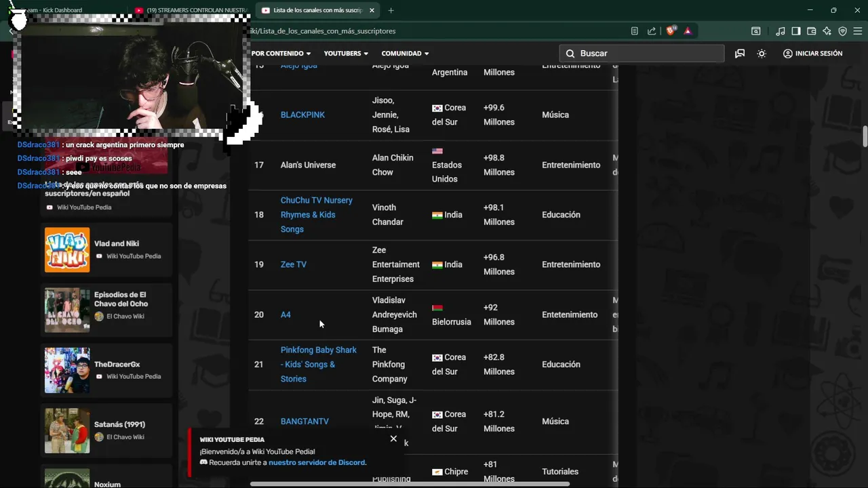
Task: Expand the Por Contenido dropdown
Action: (x=281, y=54)
